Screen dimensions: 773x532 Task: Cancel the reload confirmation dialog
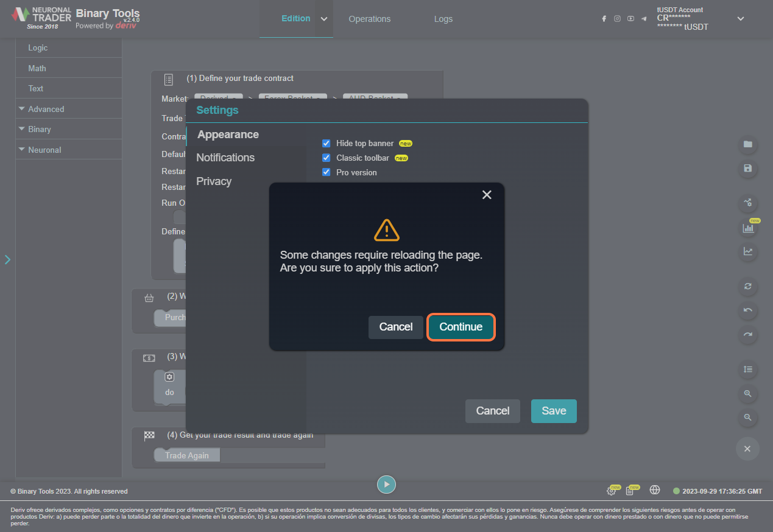[395, 327]
